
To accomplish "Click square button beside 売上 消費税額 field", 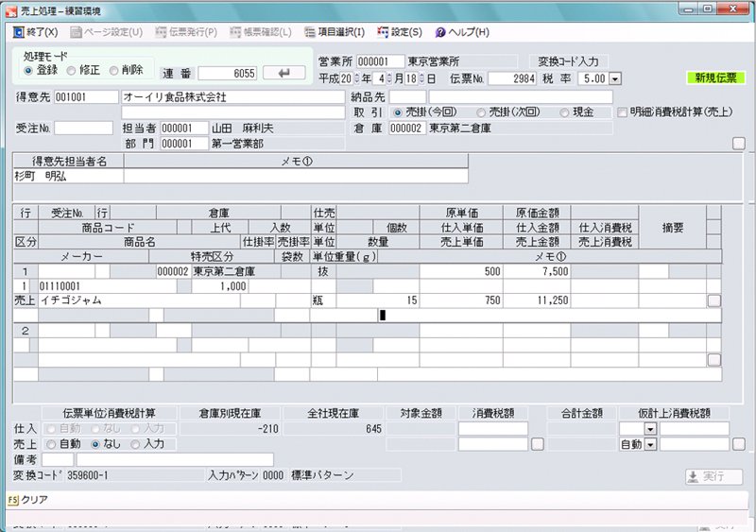I will pos(538,444).
